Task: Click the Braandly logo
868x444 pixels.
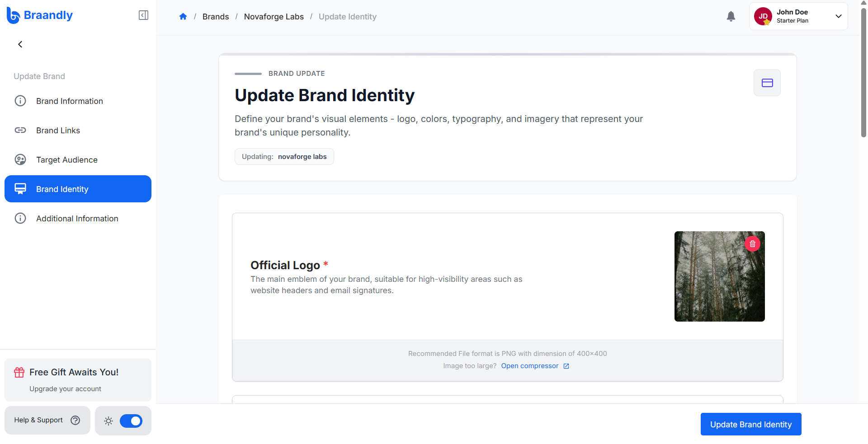Action: [40, 15]
